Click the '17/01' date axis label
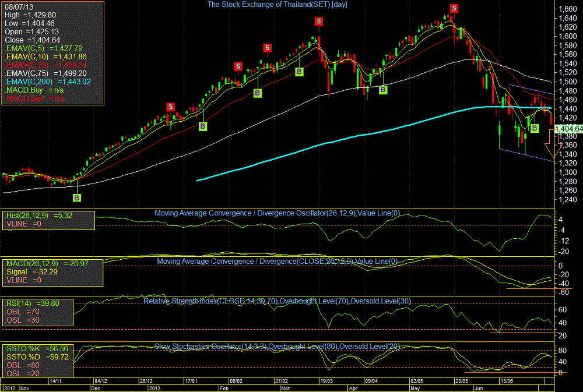 (191, 382)
